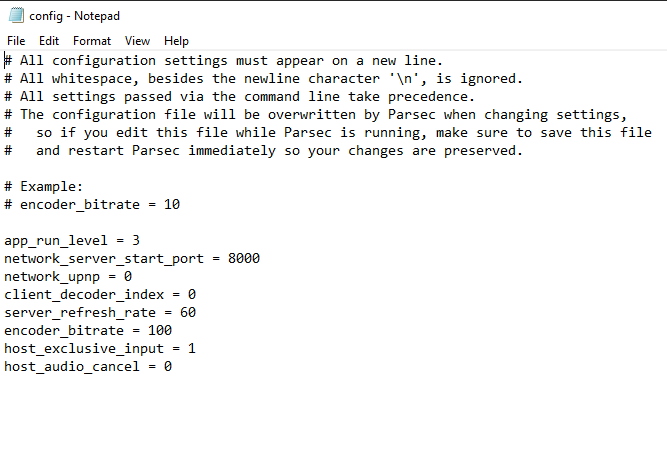Open the Format menu
This screenshot has width=667, height=453.
(92, 41)
